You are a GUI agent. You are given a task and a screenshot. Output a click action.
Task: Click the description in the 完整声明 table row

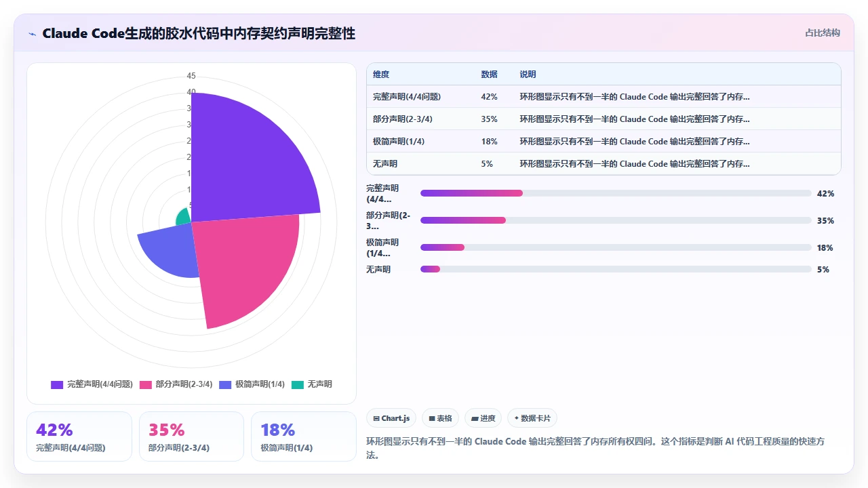pyautogui.click(x=635, y=97)
